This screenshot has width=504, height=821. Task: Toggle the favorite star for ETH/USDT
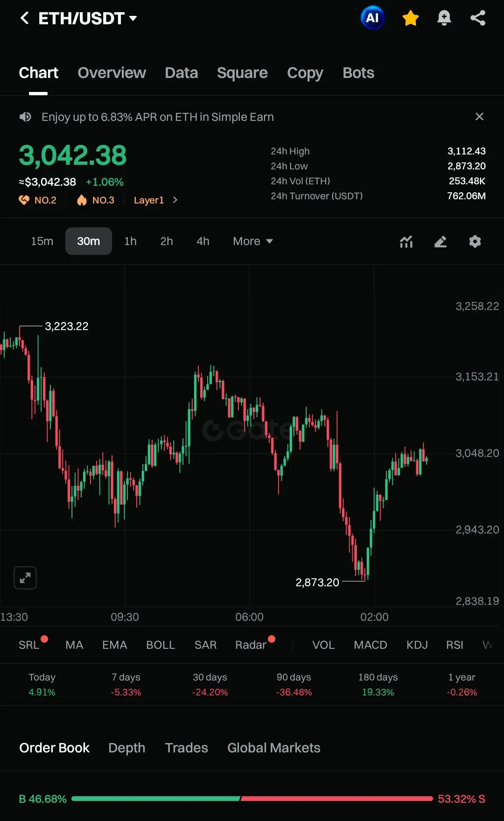tap(410, 18)
